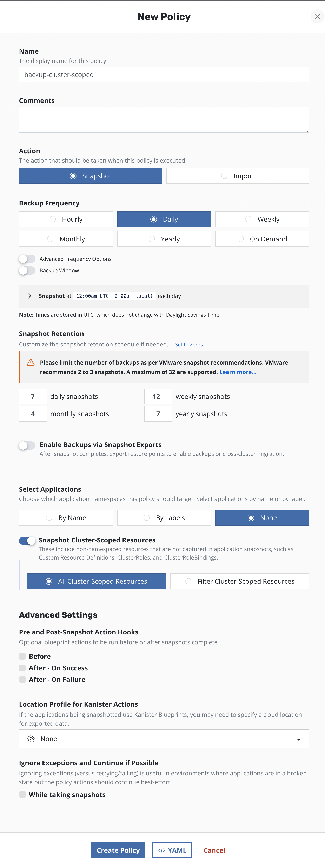Open the Location Profile dropdown arrow

pos(298,739)
